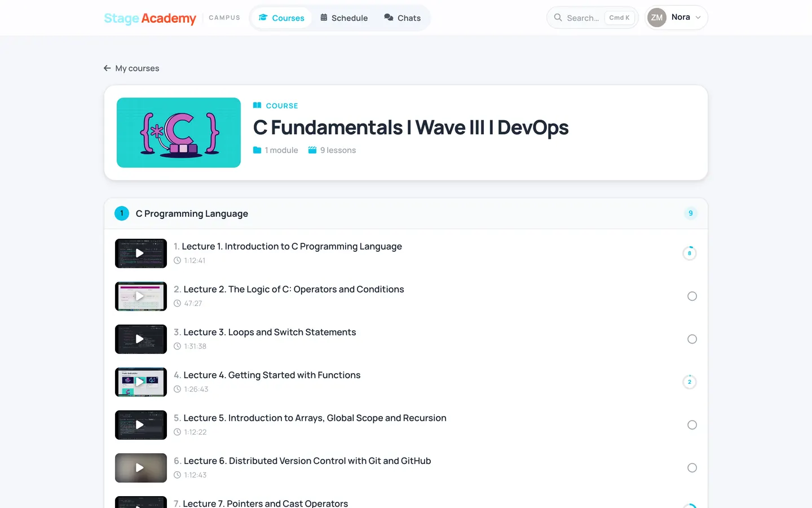Mark Lecture 3 completion circle
Image resolution: width=812 pixels, height=508 pixels.
point(692,339)
